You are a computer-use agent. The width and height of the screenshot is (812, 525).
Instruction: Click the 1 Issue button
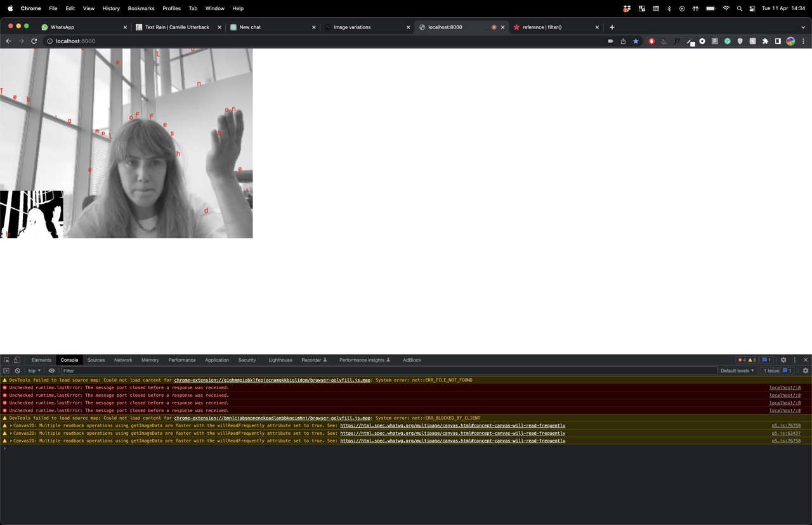point(778,371)
